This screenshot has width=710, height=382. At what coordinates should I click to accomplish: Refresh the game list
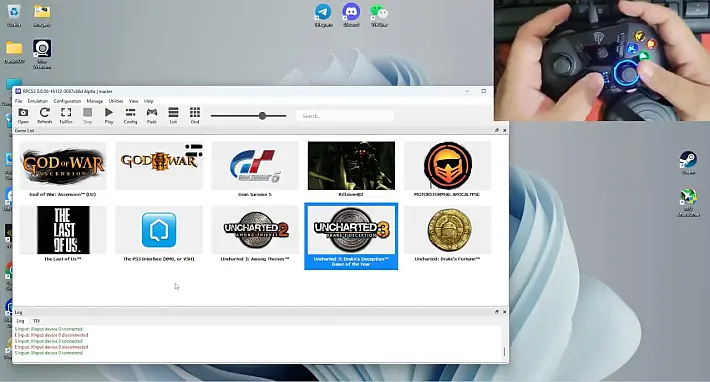pyautogui.click(x=44, y=115)
